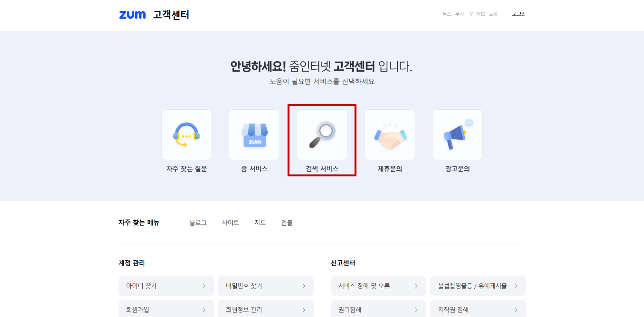Click the chevron on 아이디 찾기
Image resolution: width=644 pixels, height=317 pixels.
tap(204, 286)
